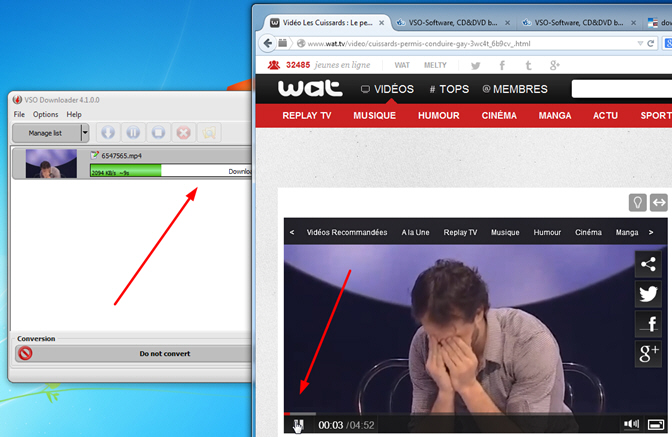Select the Cinéma player tab

[588, 232]
